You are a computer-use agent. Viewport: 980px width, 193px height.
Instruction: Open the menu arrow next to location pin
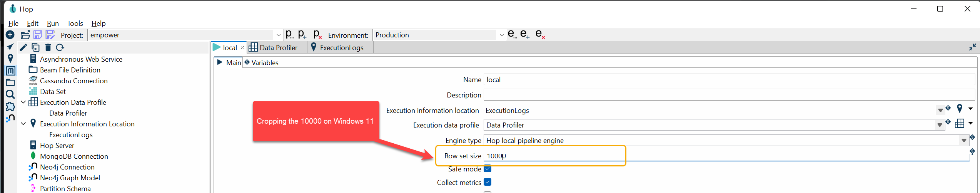tap(970, 109)
